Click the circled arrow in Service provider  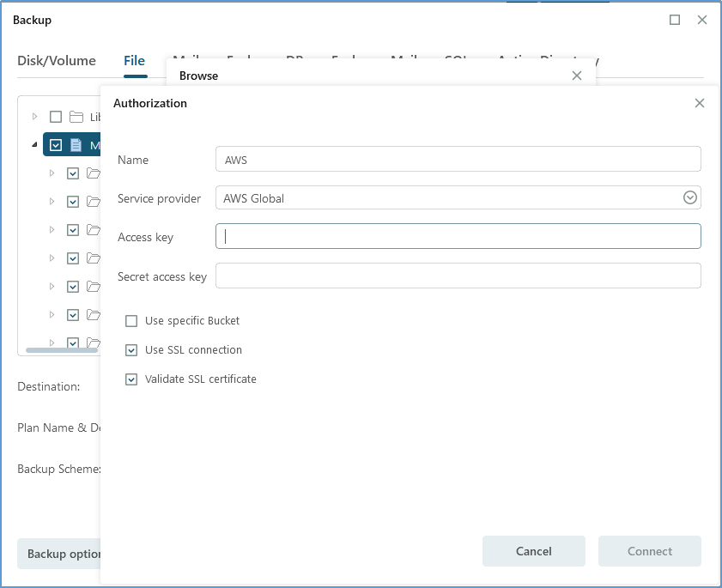coord(689,198)
